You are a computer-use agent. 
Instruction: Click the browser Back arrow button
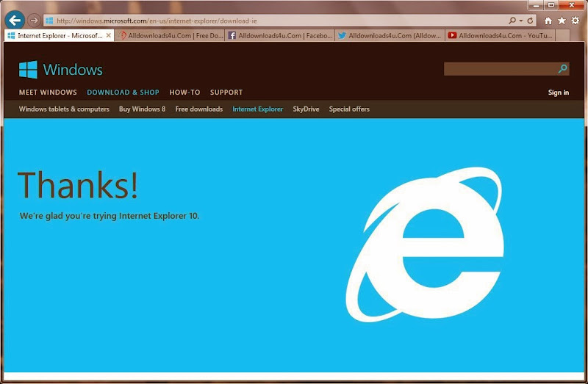(15, 21)
